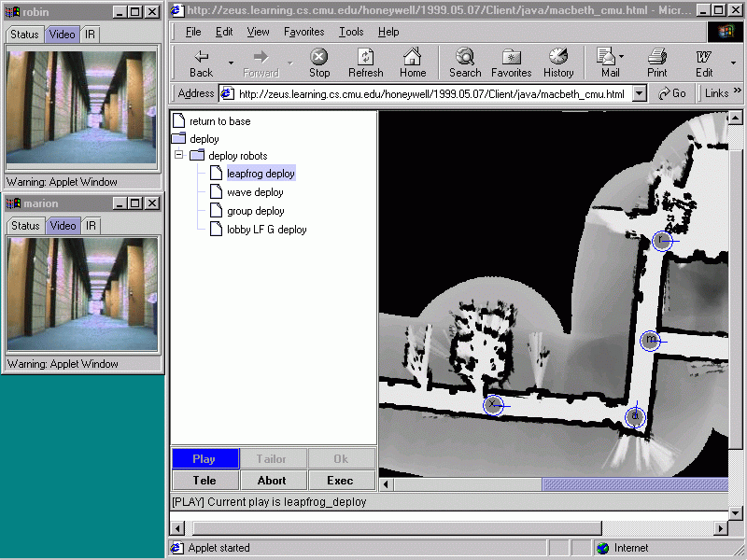Screen dimensions: 747x560
Task: Click the Print toolbar icon
Action: [657, 58]
